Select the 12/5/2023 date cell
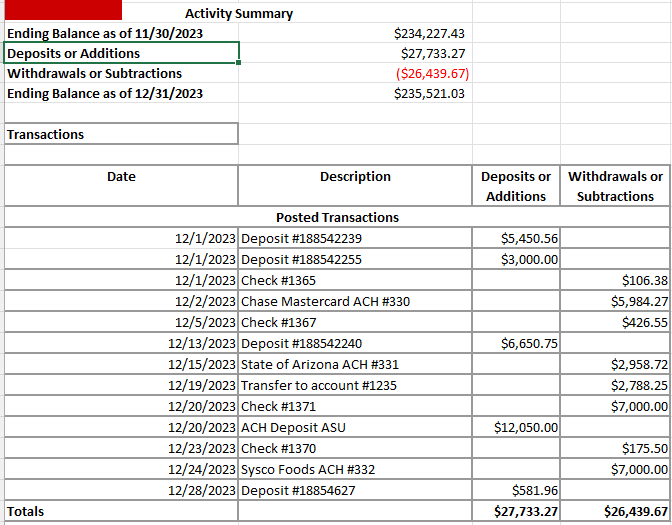This screenshot has width=672, height=525. (x=121, y=322)
